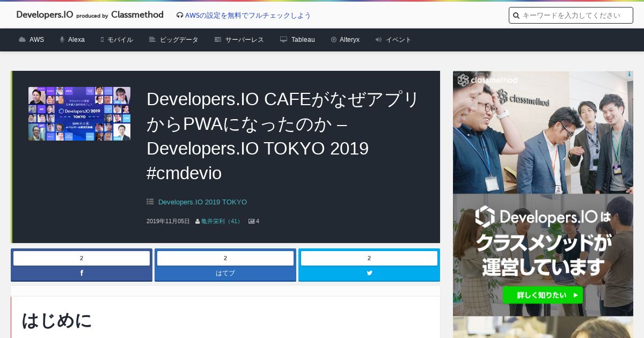Viewport: 644px width, 338px height.
Task: Click the list icon before the category link
Action: (x=150, y=202)
